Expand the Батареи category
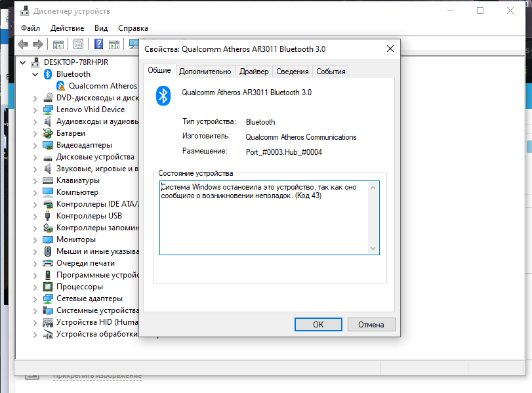Screen dimensions: 532x393 35,134
